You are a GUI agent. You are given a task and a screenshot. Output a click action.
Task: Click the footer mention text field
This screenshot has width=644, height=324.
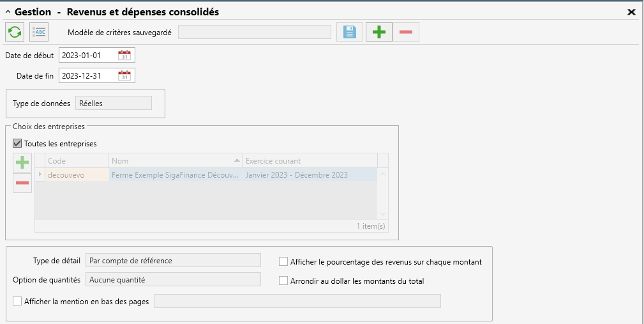[x=297, y=301]
